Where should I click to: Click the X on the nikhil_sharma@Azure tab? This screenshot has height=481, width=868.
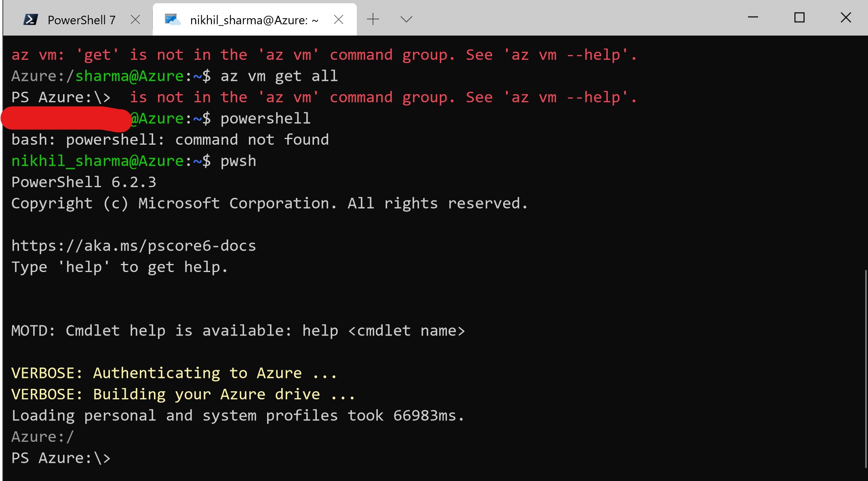pos(339,19)
